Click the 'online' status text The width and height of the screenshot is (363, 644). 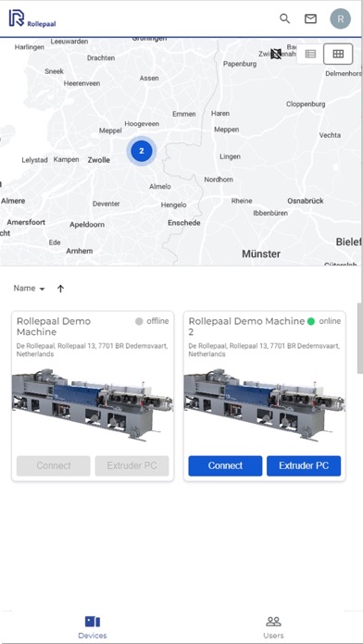[330, 321]
